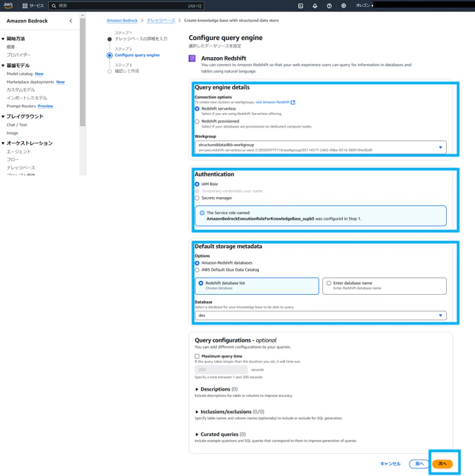
Task: Click the external link icon beside visit Amazon Redshift
Action: coord(293,103)
